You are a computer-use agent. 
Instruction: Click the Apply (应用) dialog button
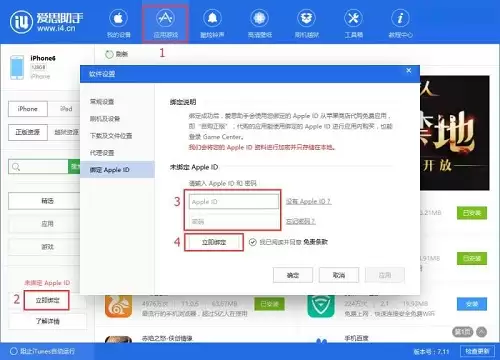point(385,275)
